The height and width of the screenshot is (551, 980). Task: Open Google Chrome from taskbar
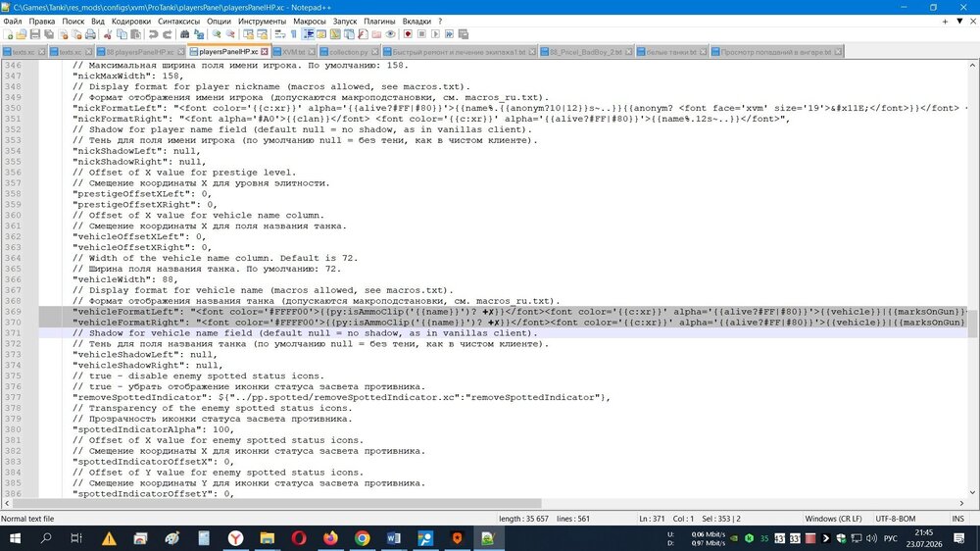pos(362,538)
